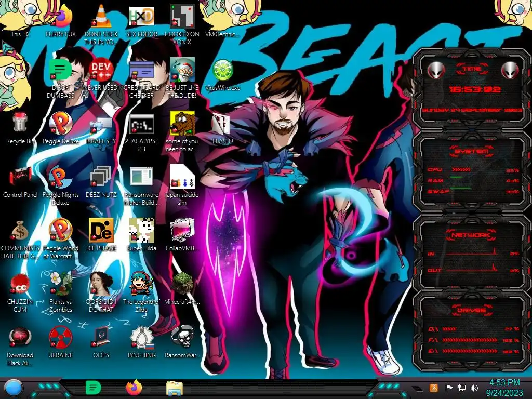This screenshot has height=399, width=532.
Task: Launch Peggle World of Warcraft
Action: click(x=61, y=239)
